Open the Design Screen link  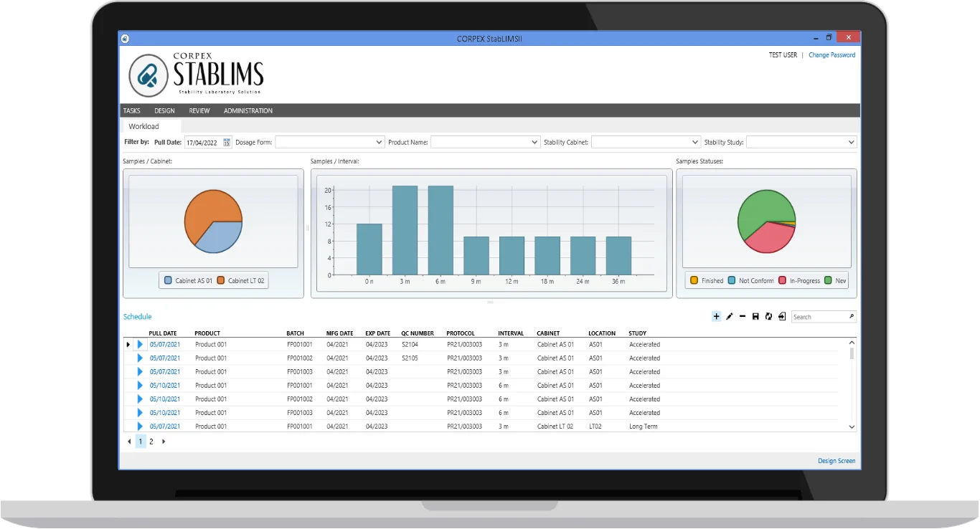click(837, 461)
